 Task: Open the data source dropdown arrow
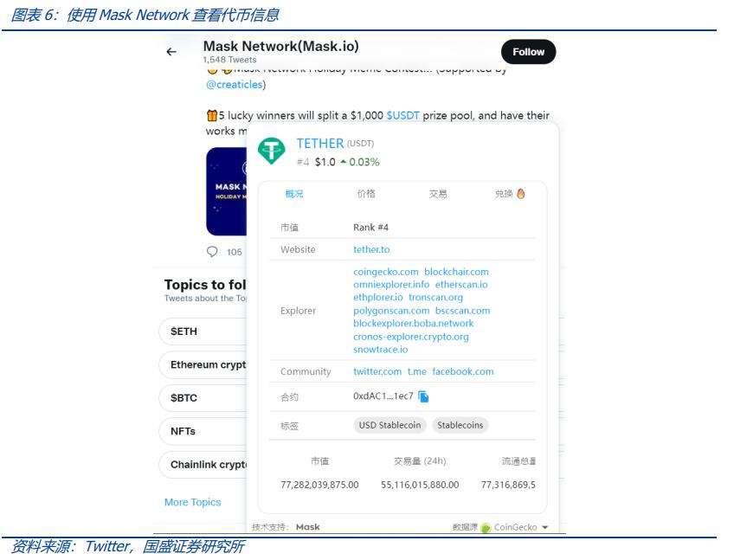pos(545,527)
